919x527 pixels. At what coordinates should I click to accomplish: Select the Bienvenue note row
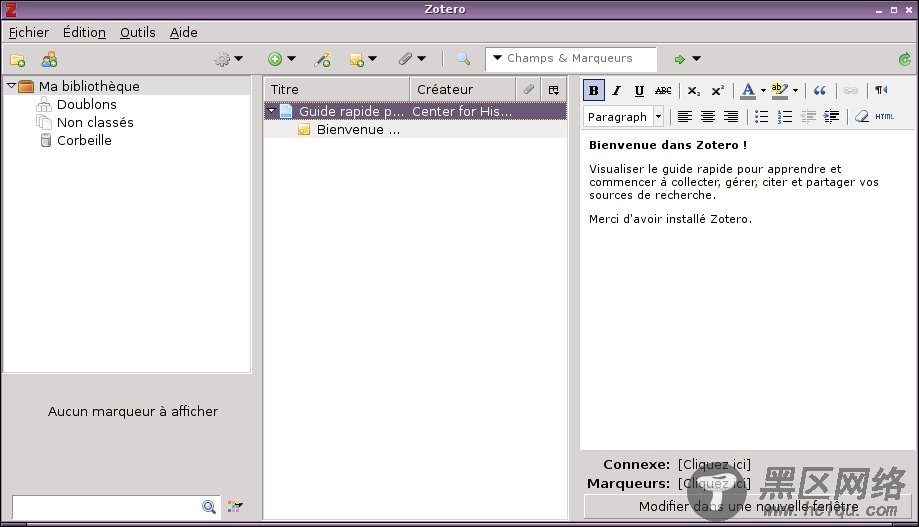(x=415, y=130)
